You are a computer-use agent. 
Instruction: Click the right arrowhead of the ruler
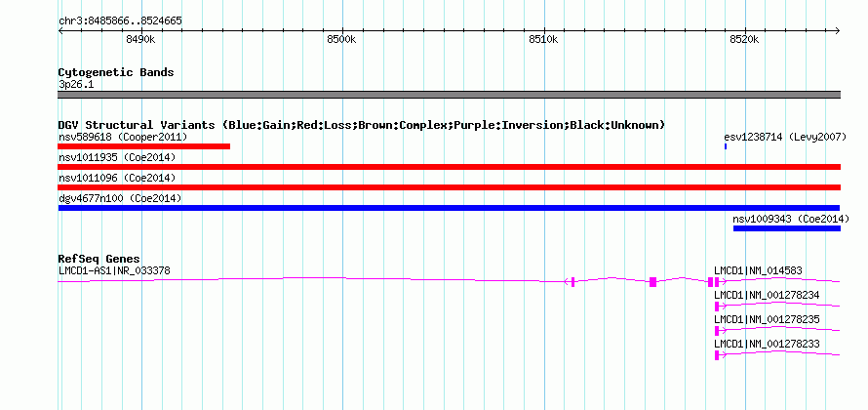click(838, 30)
